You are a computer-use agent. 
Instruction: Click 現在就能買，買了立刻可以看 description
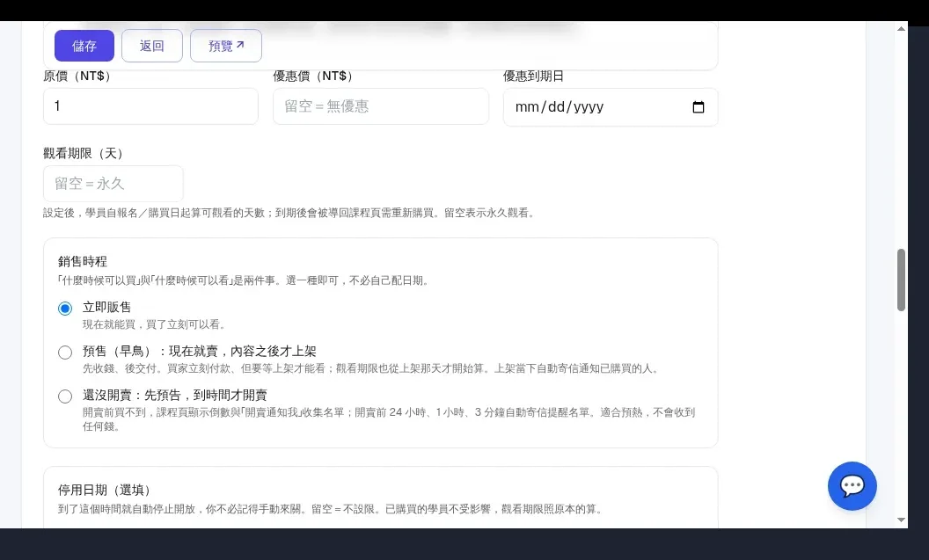153,324
